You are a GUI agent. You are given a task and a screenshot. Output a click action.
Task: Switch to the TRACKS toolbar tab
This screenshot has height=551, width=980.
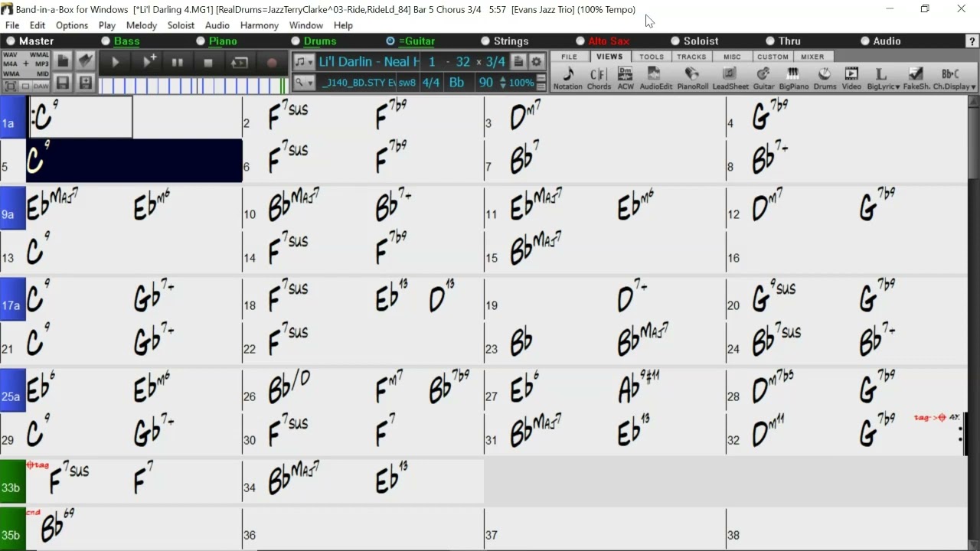coord(691,57)
